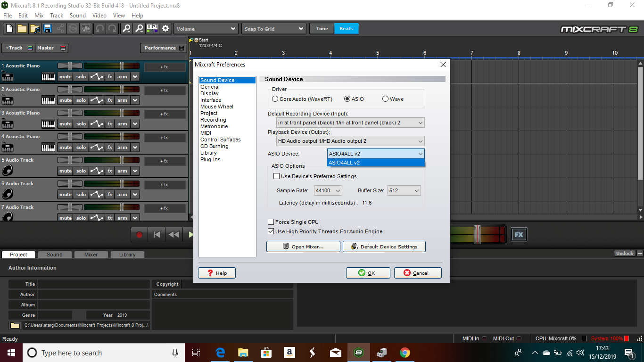Screen dimensions: 644x362
Task: Click the undo arrow in the toolbar
Action: coord(99,29)
